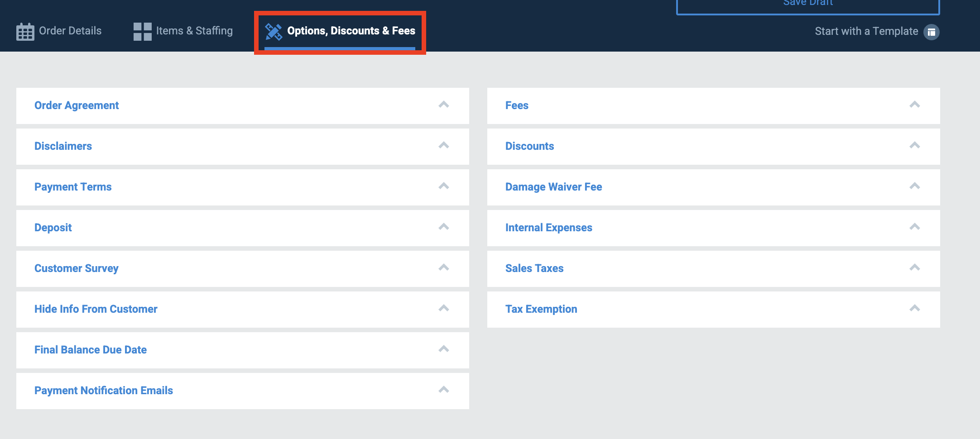Expand Hide Info From Customer chevron

pos(444,308)
